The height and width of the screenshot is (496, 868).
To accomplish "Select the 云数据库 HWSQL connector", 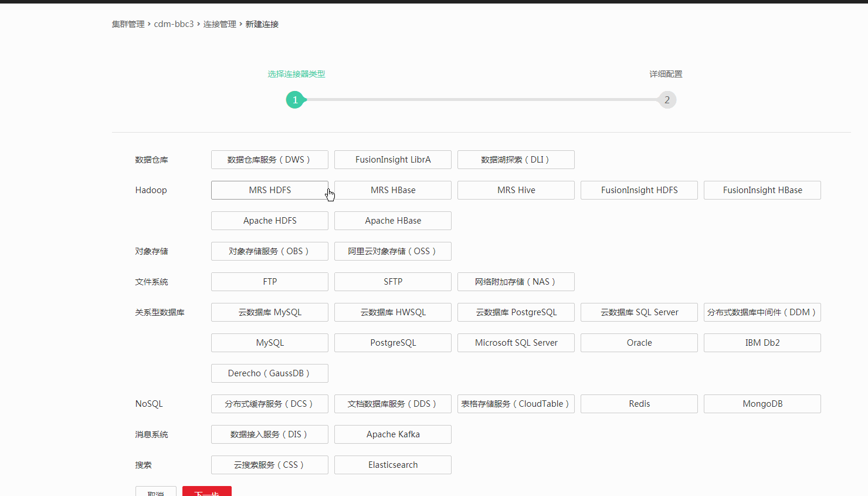I will tap(393, 312).
